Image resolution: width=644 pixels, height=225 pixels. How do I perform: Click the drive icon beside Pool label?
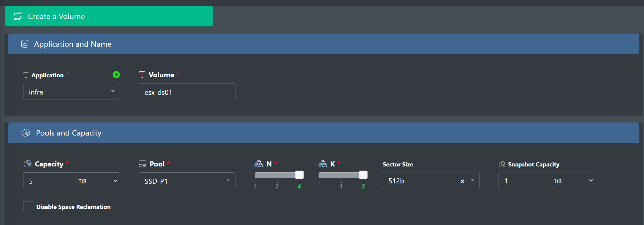tap(143, 164)
